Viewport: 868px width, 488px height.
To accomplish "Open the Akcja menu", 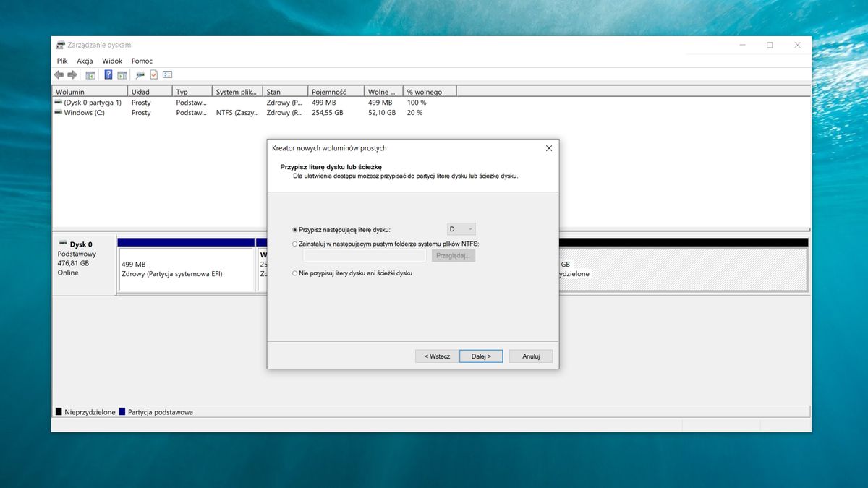I will point(85,61).
